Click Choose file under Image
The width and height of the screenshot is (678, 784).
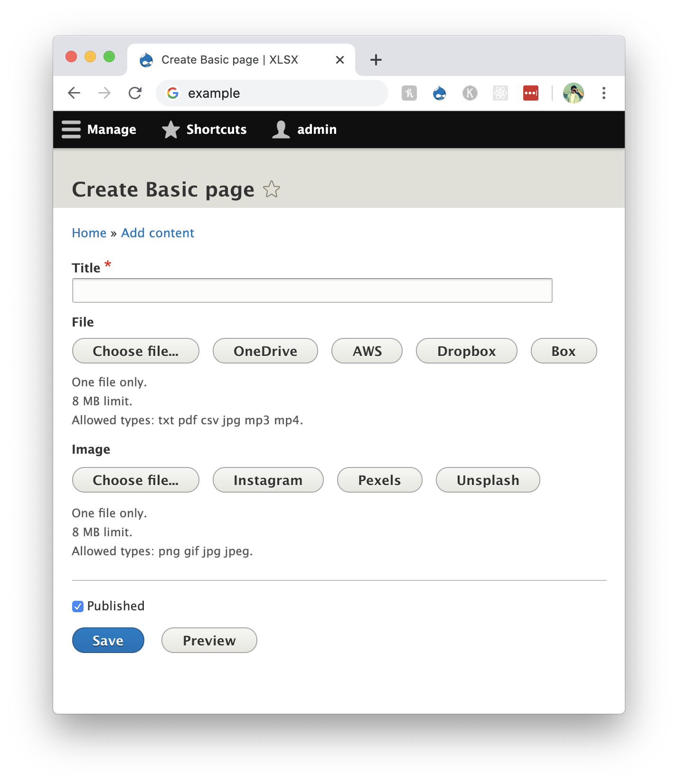136,480
